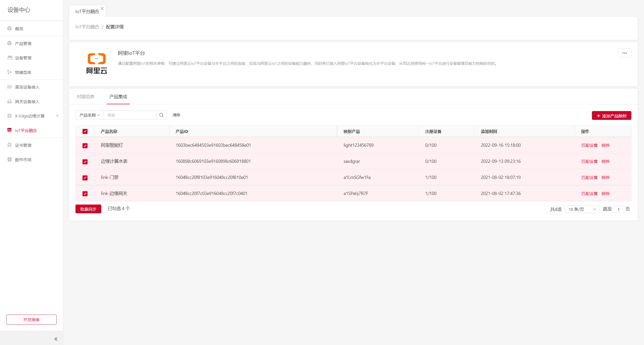Viewport: 644px width, 345px height.
Task: Close the IoT平台融合 tab
Action: click(102, 8)
